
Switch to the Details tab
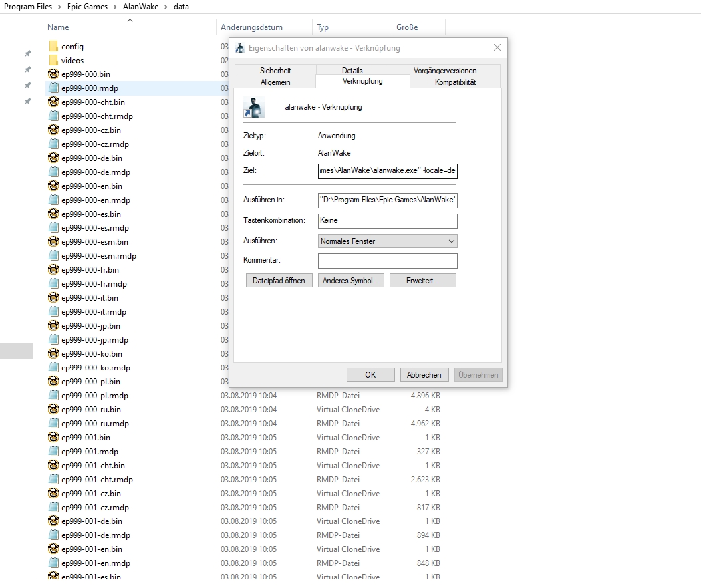(x=352, y=71)
